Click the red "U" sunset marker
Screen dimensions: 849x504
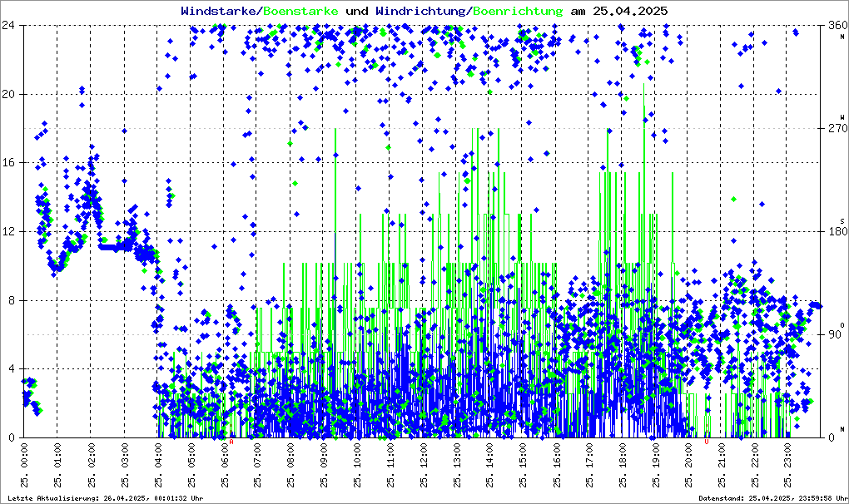click(706, 442)
